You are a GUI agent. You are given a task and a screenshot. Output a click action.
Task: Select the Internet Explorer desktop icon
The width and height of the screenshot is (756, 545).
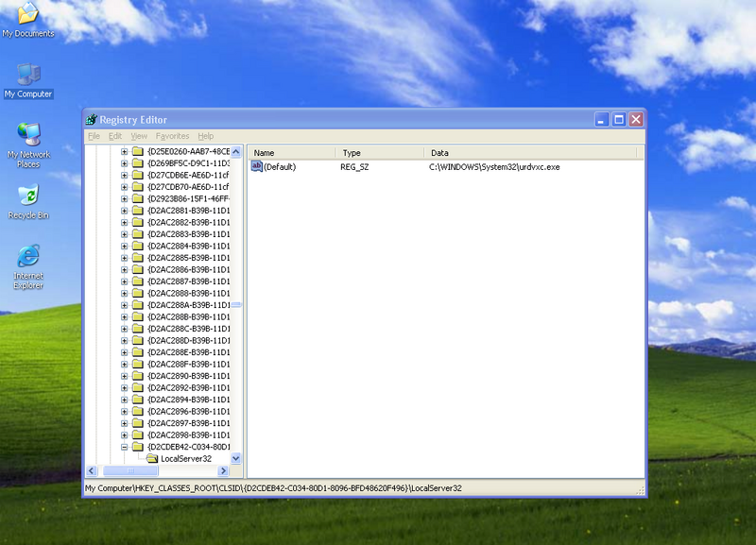click(x=28, y=266)
